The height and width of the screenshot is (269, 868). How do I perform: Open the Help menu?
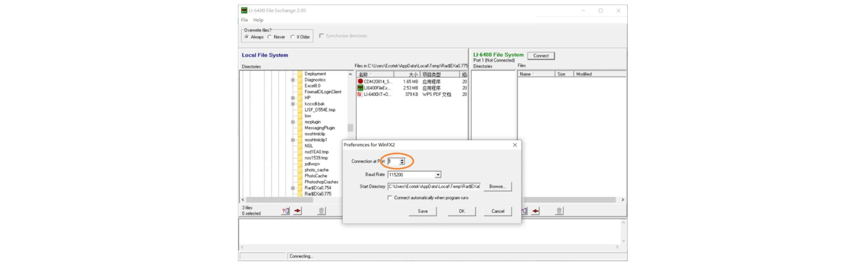click(258, 20)
